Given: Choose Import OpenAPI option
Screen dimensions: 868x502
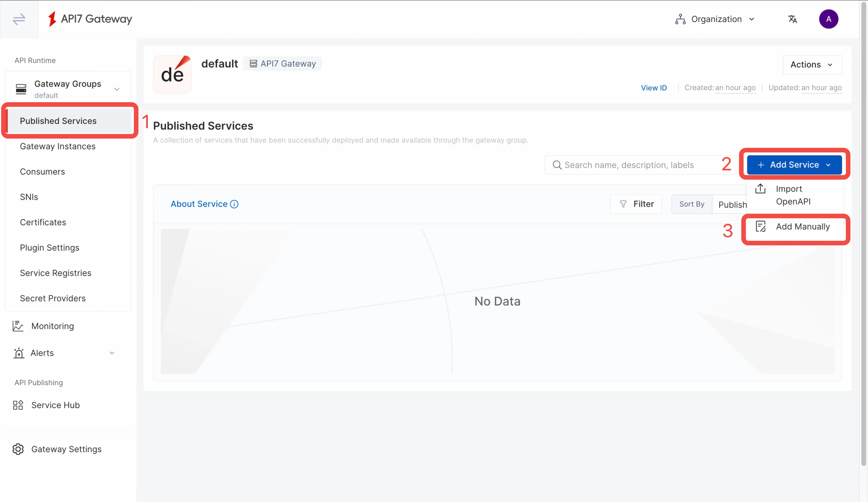Looking at the screenshot, I should click(793, 195).
